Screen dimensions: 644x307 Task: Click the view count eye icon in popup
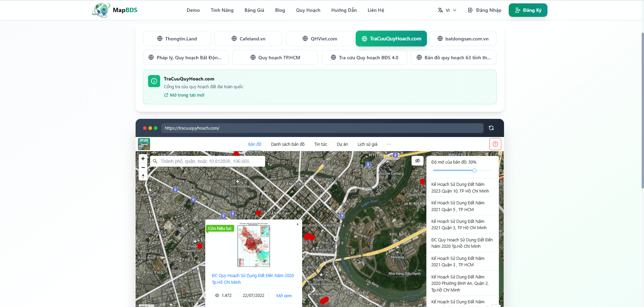click(217, 296)
